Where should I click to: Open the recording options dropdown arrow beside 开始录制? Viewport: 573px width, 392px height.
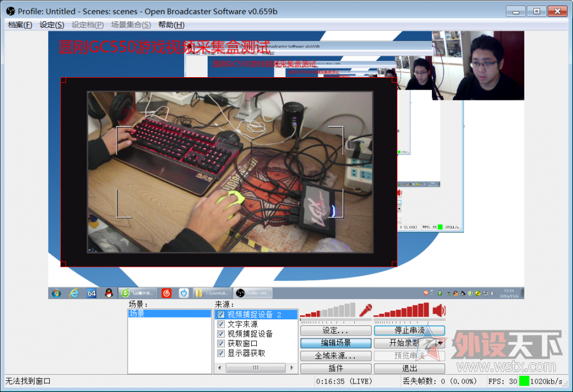(x=441, y=343)
